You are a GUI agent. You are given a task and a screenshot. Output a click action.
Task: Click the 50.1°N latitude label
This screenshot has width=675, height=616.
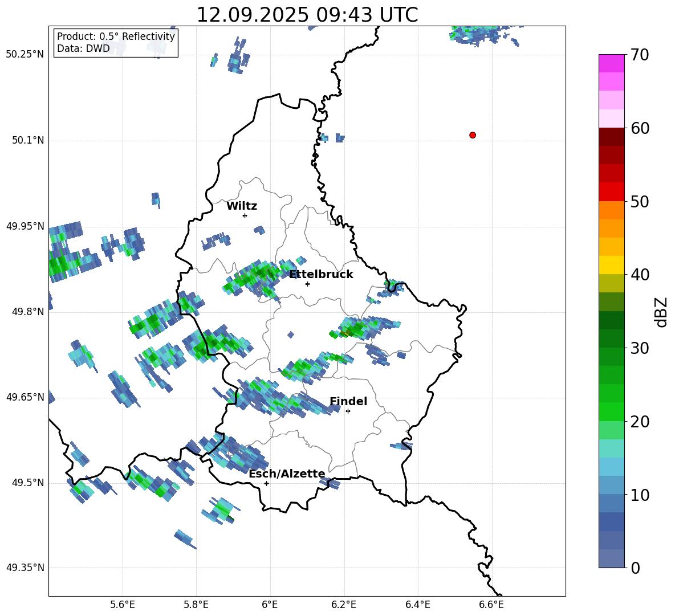[27, 140]
